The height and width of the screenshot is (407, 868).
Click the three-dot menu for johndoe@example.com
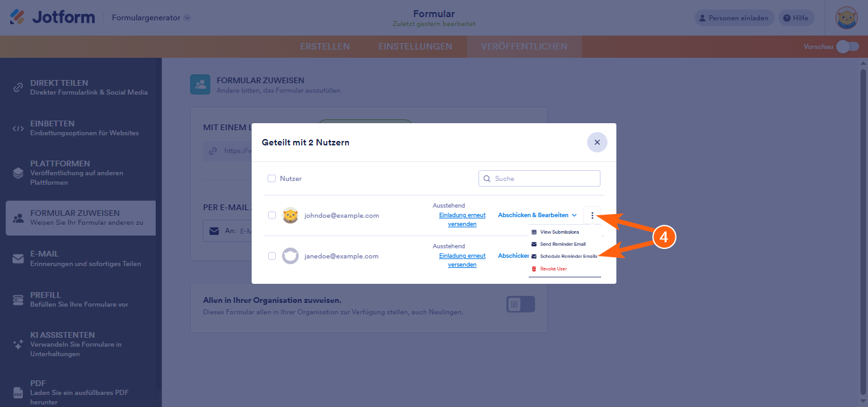click(x=592, y=215)
